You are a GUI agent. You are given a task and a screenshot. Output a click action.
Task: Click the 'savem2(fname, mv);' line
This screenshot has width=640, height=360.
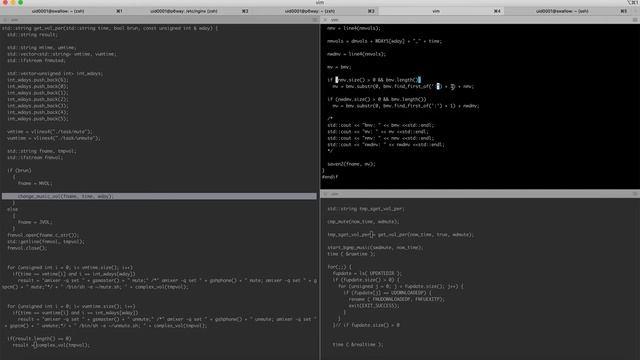(x=351, y=164)
